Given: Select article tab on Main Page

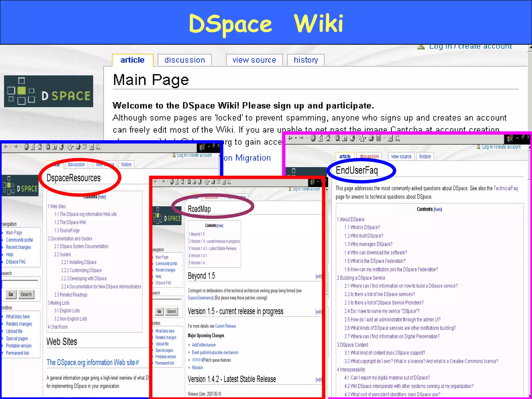Looking at the screenshot, I should coord(132,60).
